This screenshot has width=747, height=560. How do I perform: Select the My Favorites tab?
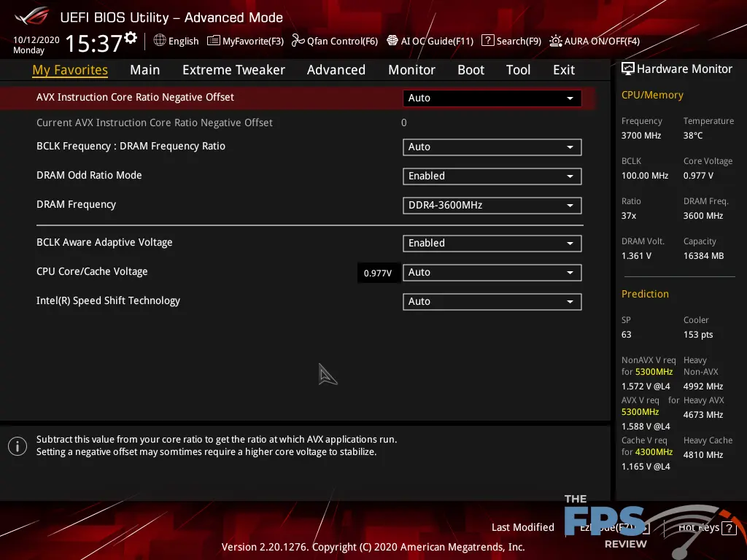70,70
